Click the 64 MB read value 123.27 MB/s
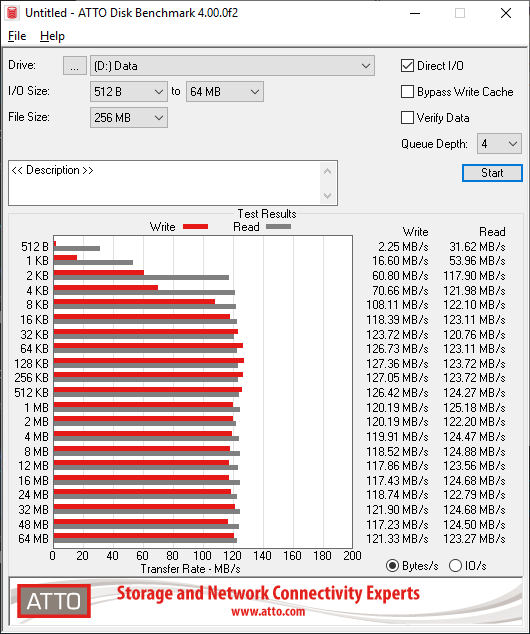This screenshot has width=530, height=634. pos(474,539)
